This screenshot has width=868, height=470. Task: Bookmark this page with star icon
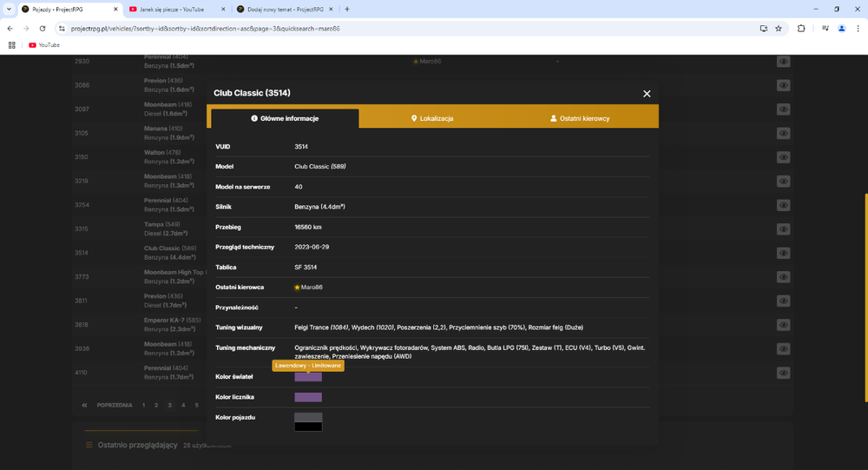pyautogui.click(x=779, y=29)
